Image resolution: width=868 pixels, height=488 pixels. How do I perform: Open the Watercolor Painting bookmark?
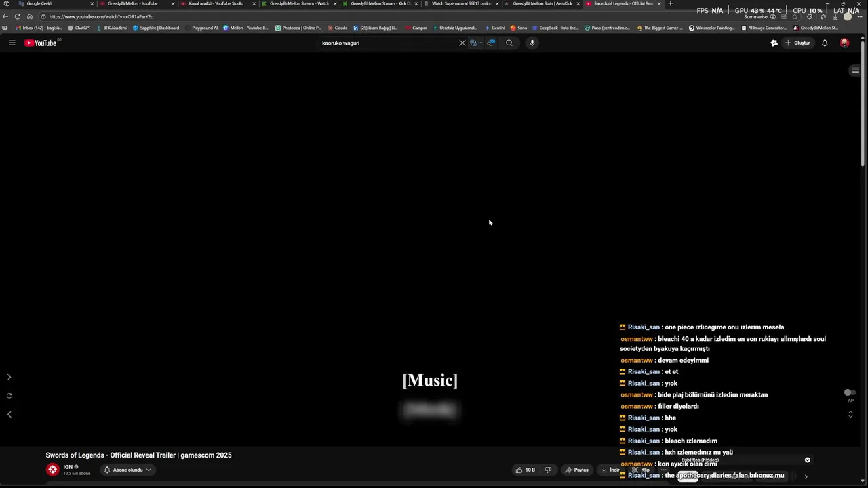click(x=712, y=28)
